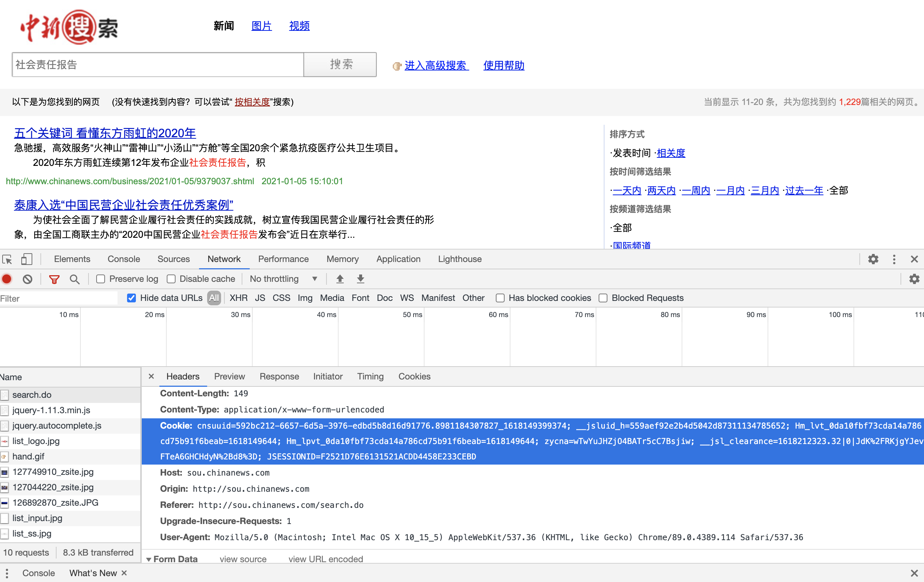Toggle the device toolbar icon
The width and height of the screenshot is (924, 582).
(26, 259)
